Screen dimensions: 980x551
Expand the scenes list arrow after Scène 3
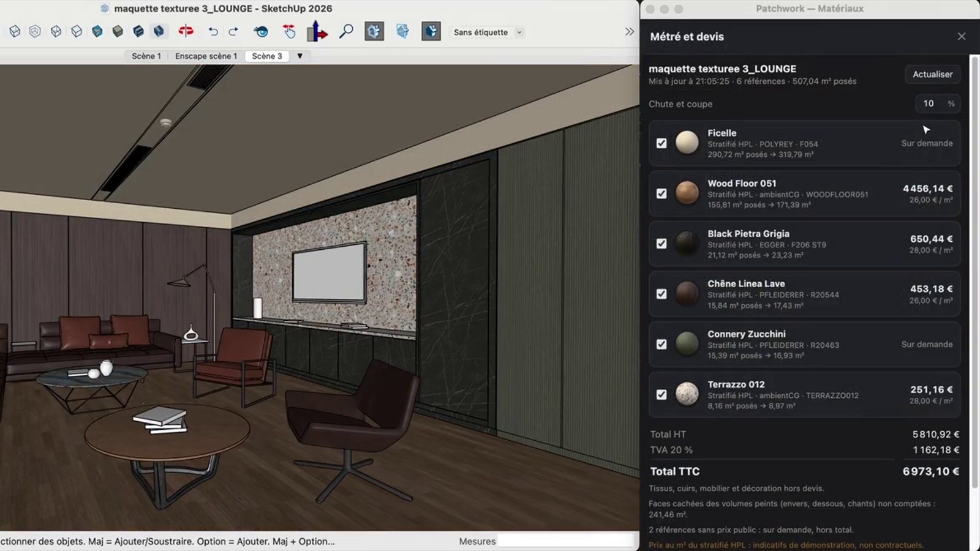click(x=300, y=56)
